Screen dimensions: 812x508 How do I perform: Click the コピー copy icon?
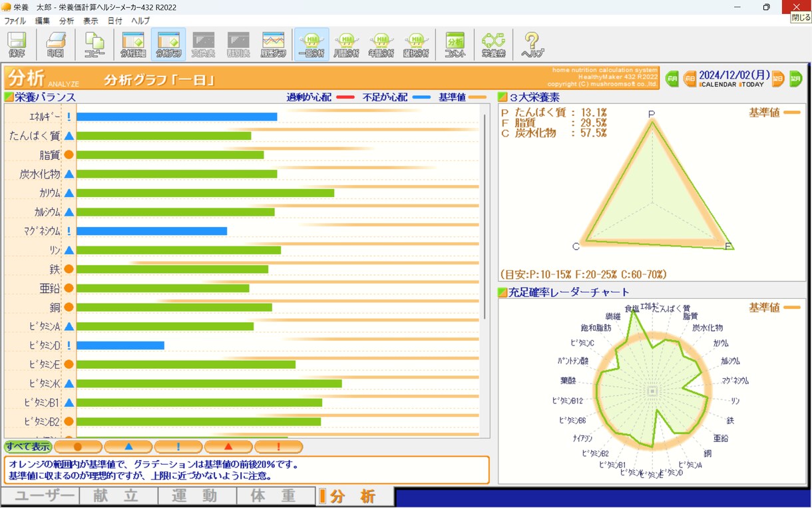coord(95,44)
